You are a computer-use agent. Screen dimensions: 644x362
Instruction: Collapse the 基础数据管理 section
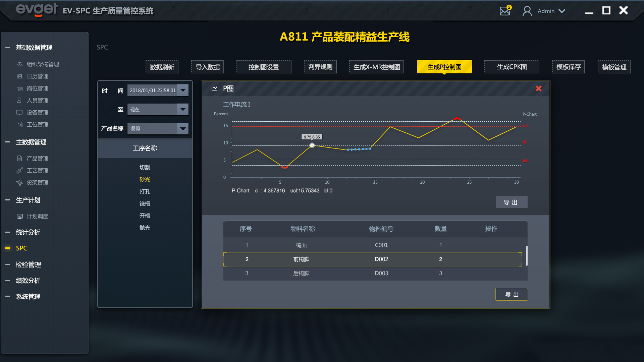8,48
